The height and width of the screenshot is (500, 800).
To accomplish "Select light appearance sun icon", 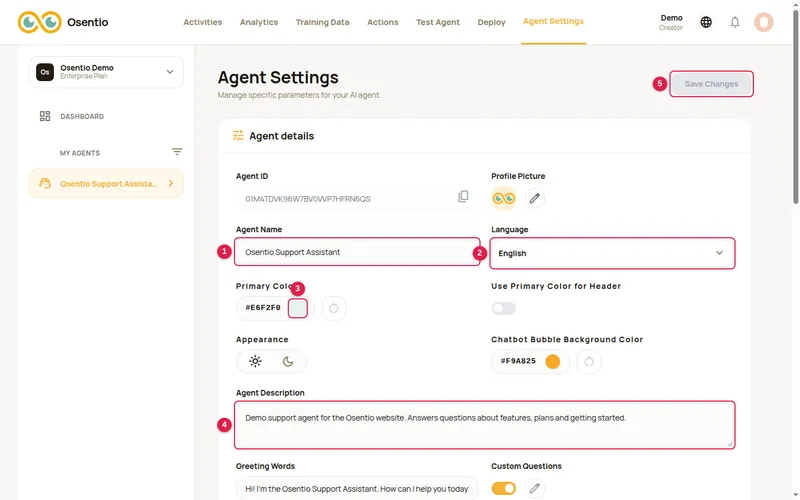I will (x=255, y=361).
